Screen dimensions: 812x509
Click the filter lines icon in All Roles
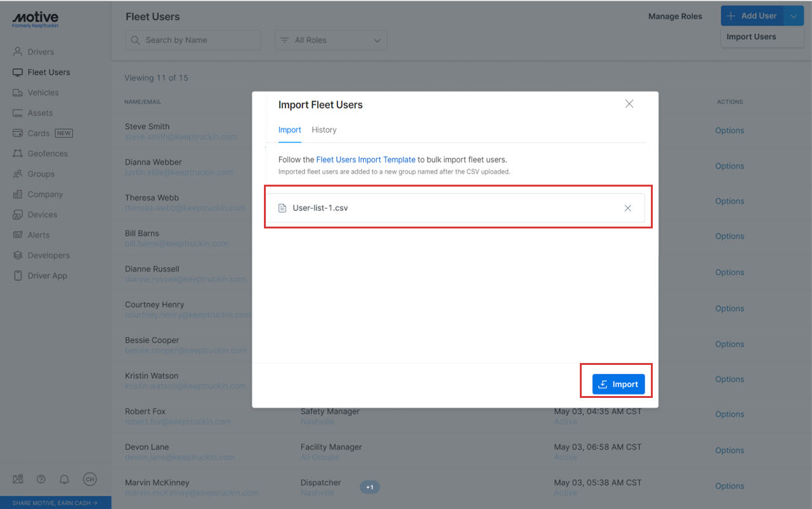[x=285, y=40]
